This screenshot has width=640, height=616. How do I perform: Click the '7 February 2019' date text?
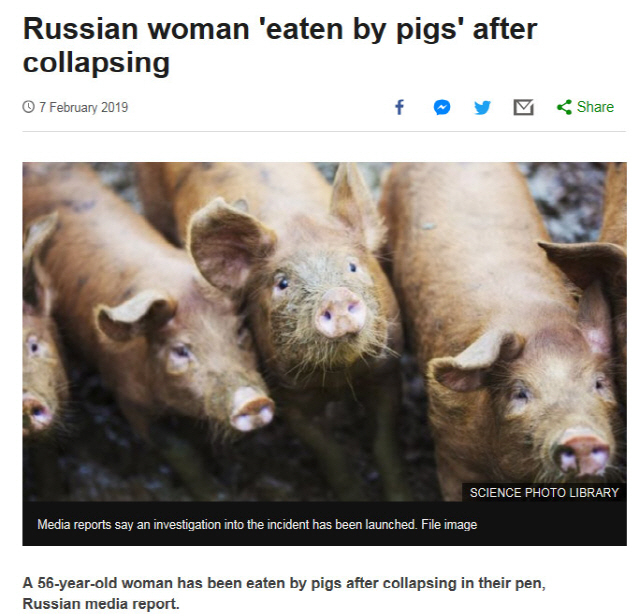point(84,107)
